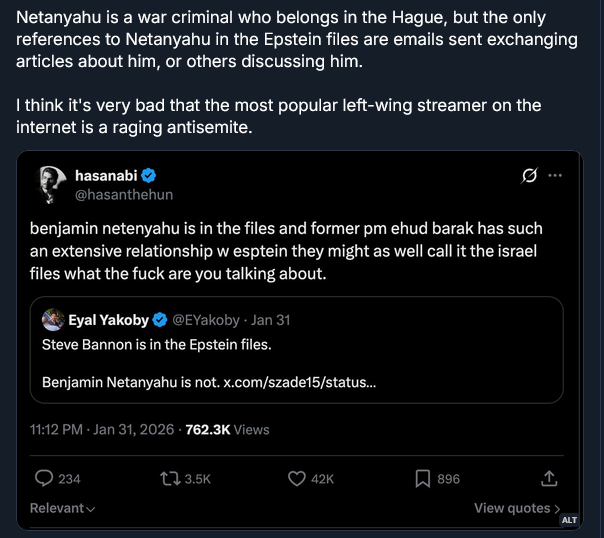Like the post with heart icon
Viewport: 604px width, 538px height.
click(x=296, y=479)
